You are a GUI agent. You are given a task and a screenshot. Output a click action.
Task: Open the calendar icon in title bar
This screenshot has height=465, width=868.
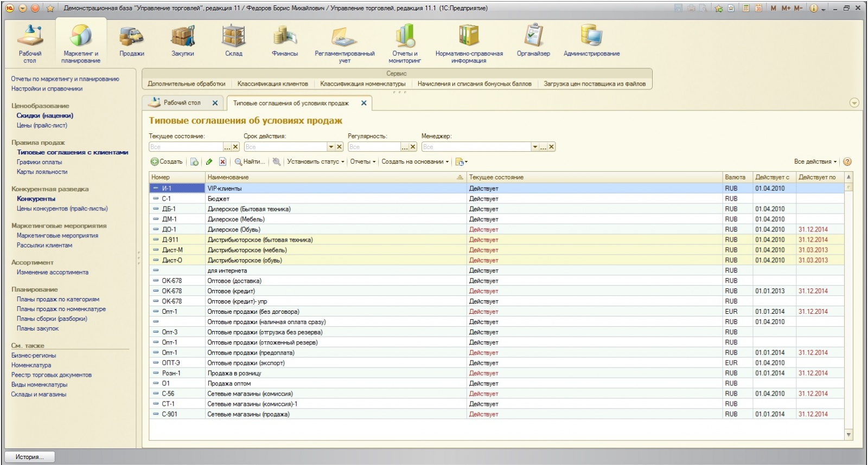pos(758,8)
